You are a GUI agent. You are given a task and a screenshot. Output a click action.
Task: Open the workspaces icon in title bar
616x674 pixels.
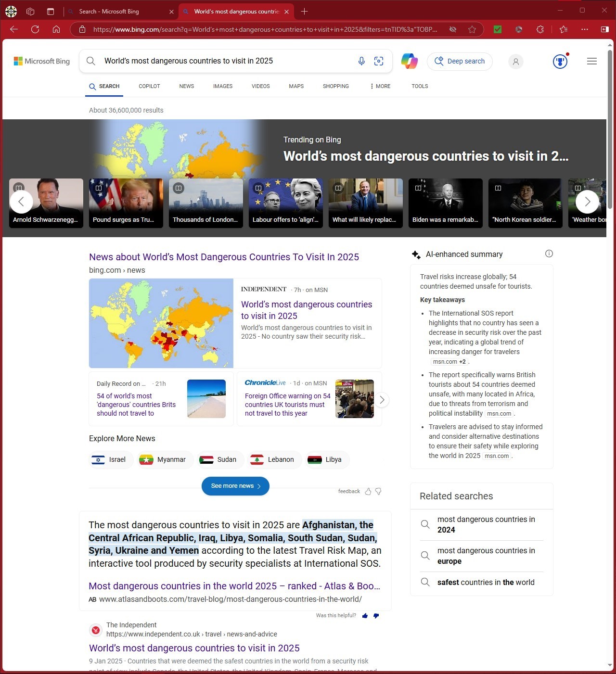pyautogui.click(x=30, y=12)
